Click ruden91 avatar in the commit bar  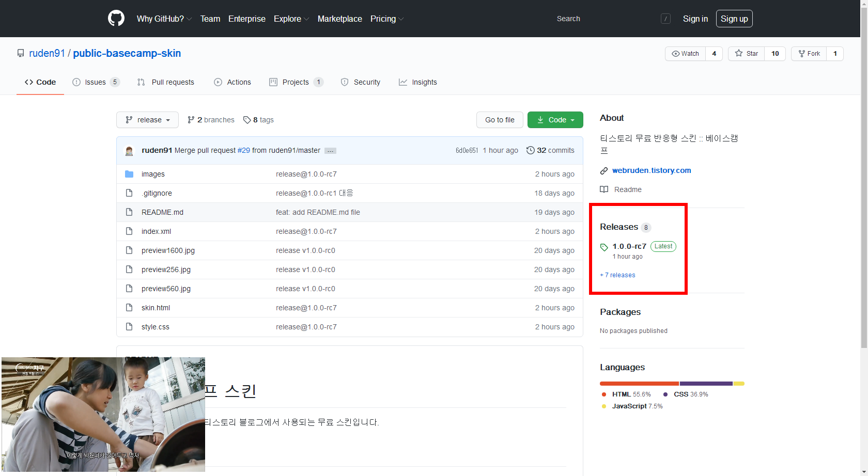(x=129, y=151)
